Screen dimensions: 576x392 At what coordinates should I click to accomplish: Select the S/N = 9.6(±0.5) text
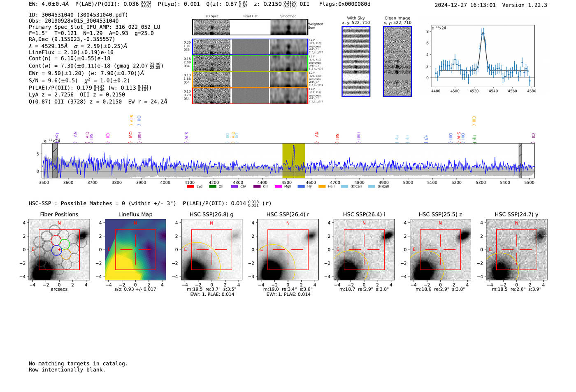point(53,81)
